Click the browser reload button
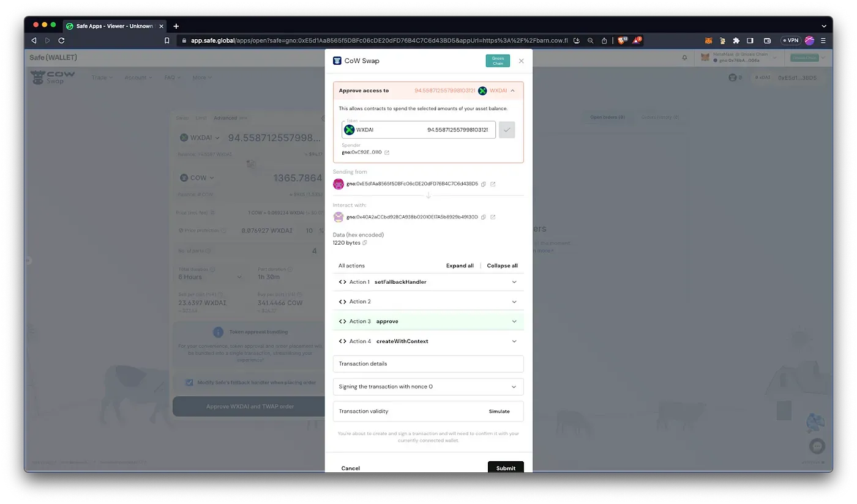This screenshot has height=504, width=857. 61,40
